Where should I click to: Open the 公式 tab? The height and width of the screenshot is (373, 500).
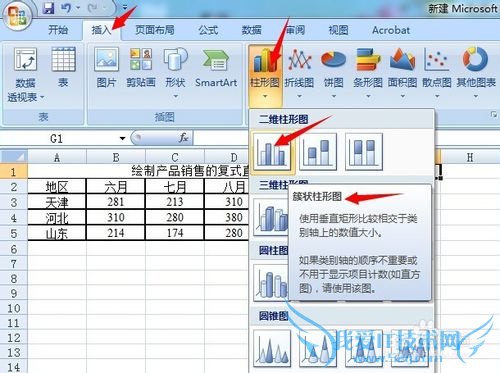pyautogui.click(x=208, y=30)
